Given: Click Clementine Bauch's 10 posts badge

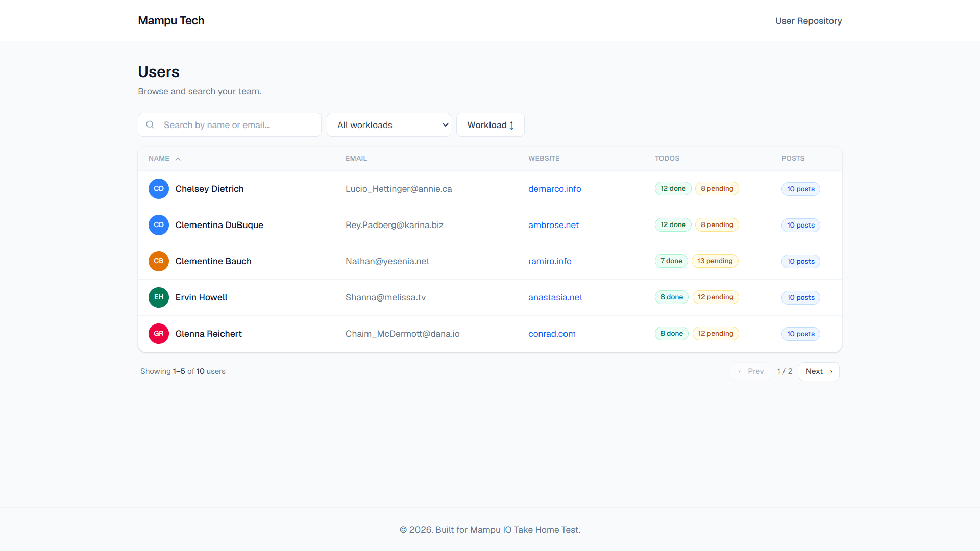Looking at the screenshot, I should [x=800, y=262].
